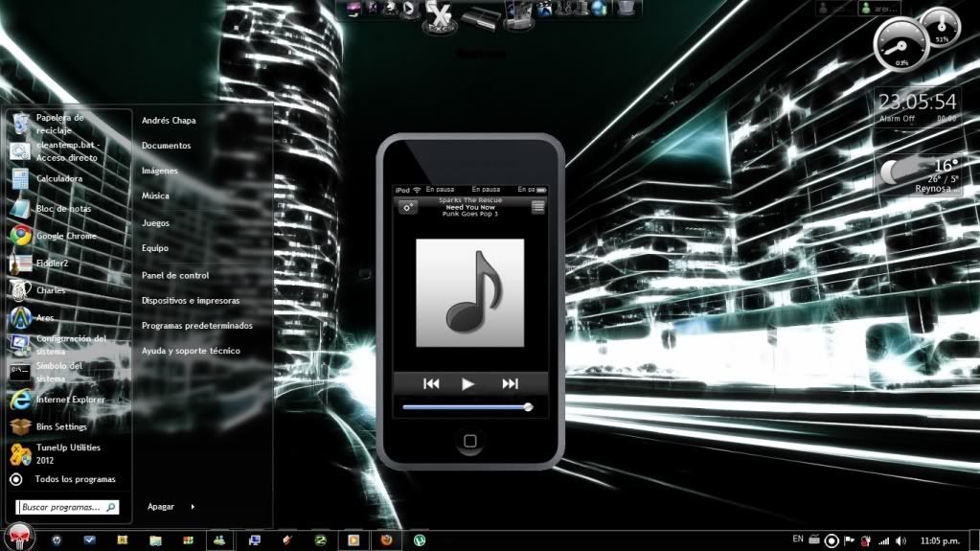Open Equipo in the Start menu
980x551 pixels.
(x=154, y=248)
